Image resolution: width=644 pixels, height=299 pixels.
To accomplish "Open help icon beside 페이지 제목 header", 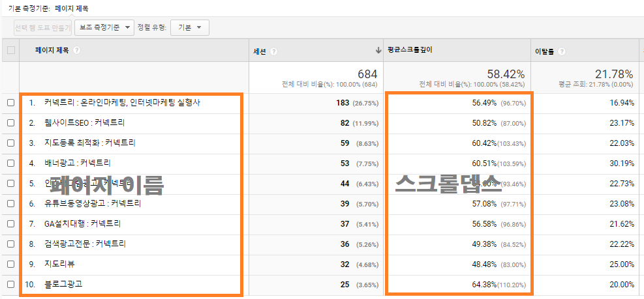I will click(x=76, y=50).
